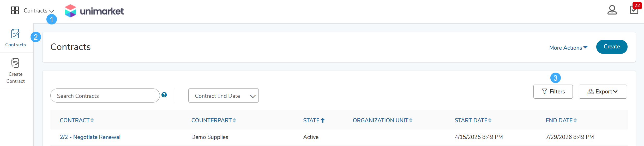
Task: Open the Filters button with funnel icon
Action: [x=553, y=92]
